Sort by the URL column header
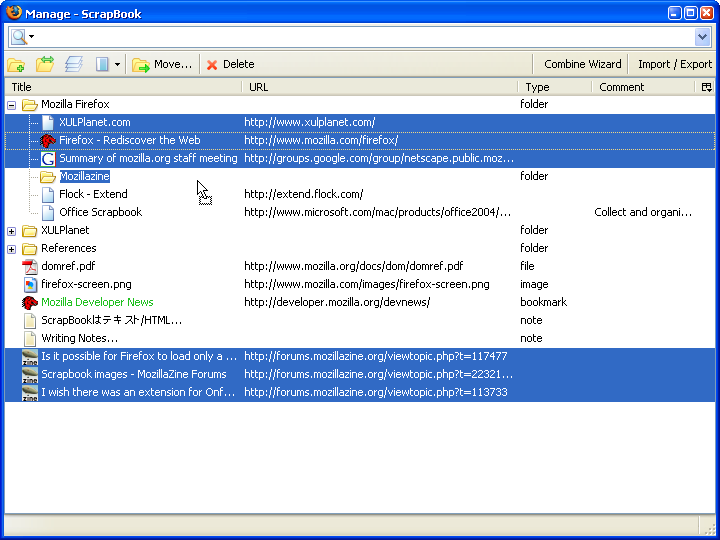The image size is (720, 540). tap(380, 87)
